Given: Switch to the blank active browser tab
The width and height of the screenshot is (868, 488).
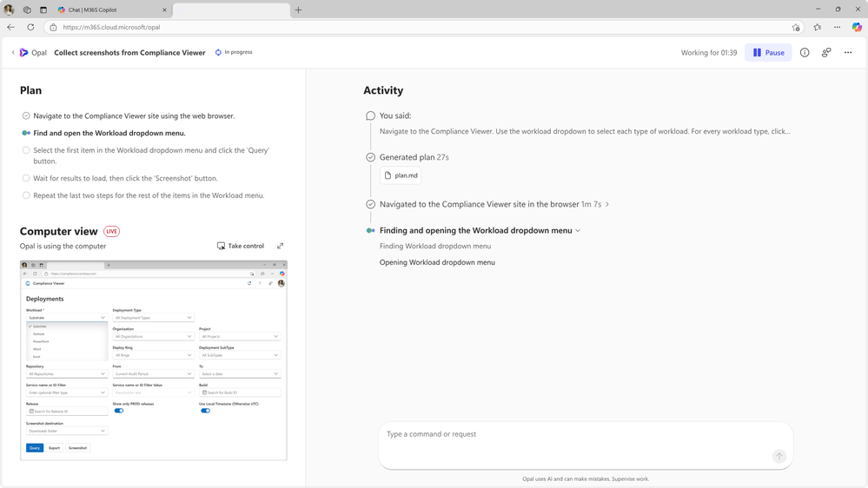Looking at the screenshot, I should pyautogui.click(x=231, y=10).
